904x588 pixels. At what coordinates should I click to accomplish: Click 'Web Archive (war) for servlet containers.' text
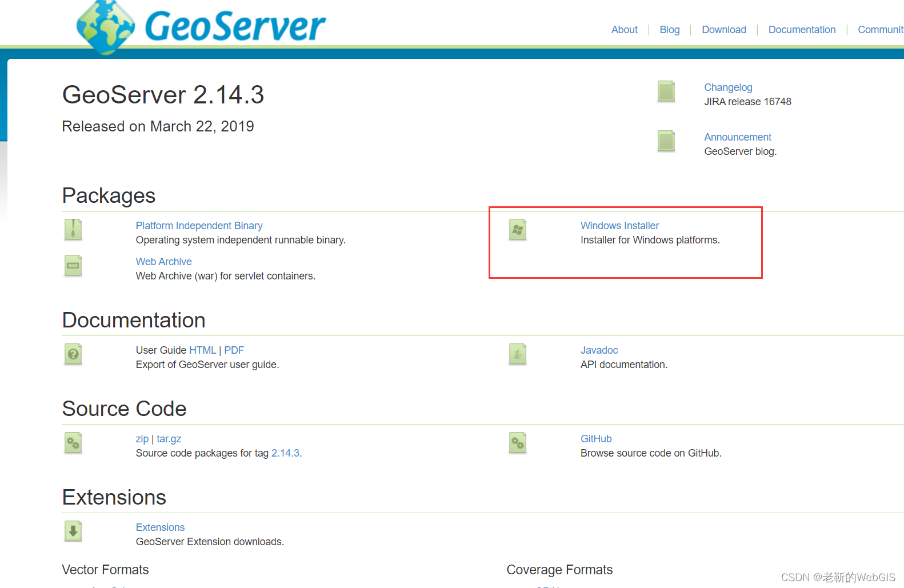(x=226, y=276)
